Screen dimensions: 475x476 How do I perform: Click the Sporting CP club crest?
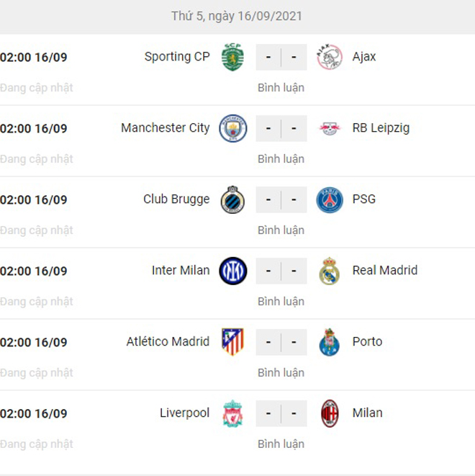point(232,57)
